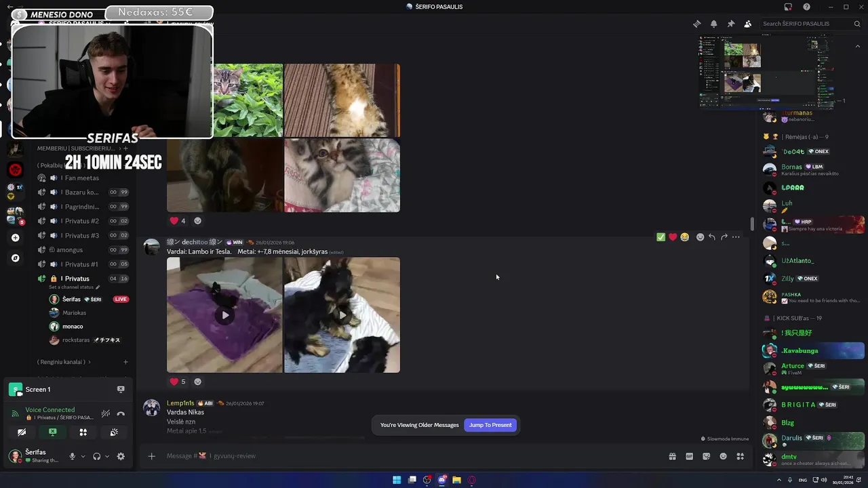Click the Message gyvunų-review input box

click(407, 456)
